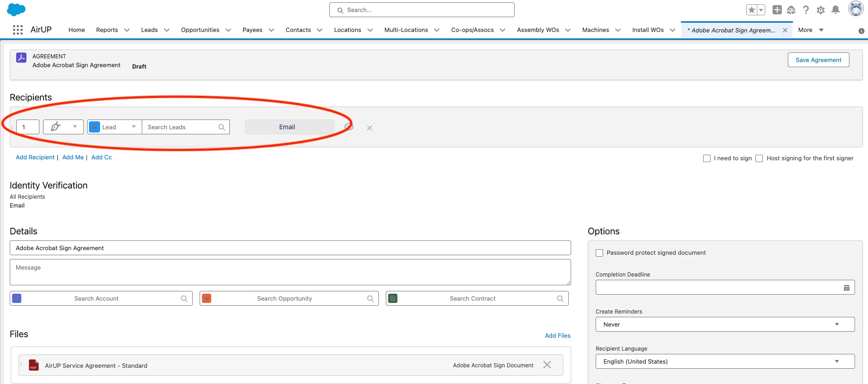Click the Add Me link
The width and height of the screenshot is (868, 384).
(x=73, y=157)
